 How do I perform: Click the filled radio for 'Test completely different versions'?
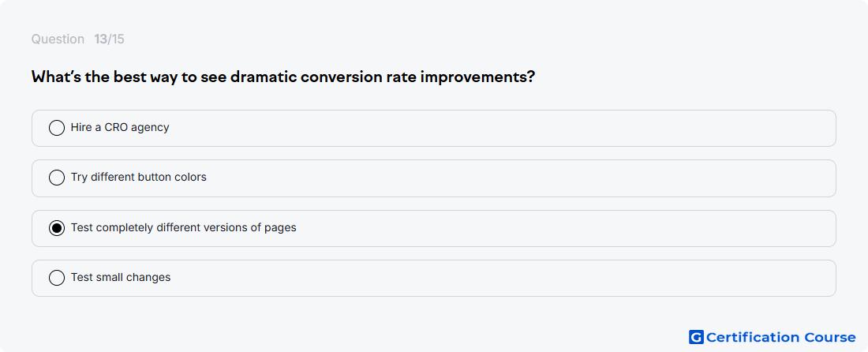coord(57,228)
